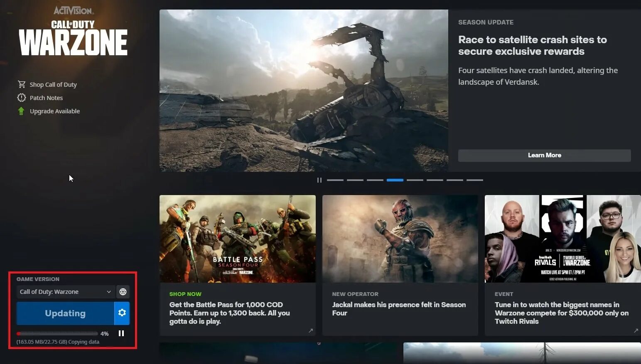
Task: Pause the update download
Action: click(121, 333)
